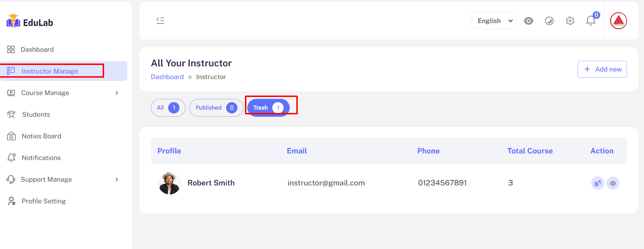Open the English language dropdown

493,21
